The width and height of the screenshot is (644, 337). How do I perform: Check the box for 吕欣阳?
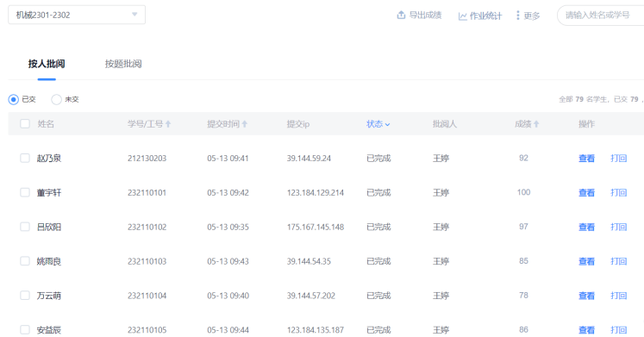pos(25,227)
